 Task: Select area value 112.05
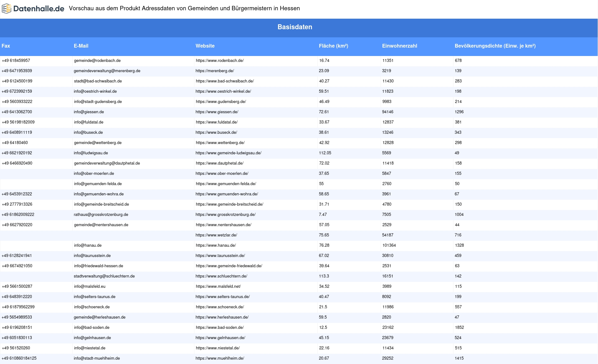click(325, 153)
